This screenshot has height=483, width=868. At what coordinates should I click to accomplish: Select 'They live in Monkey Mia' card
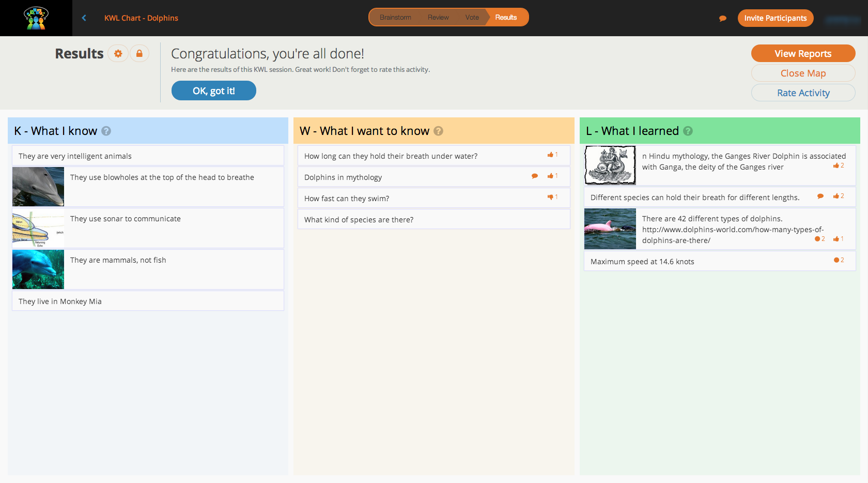(x=148, y=301)
